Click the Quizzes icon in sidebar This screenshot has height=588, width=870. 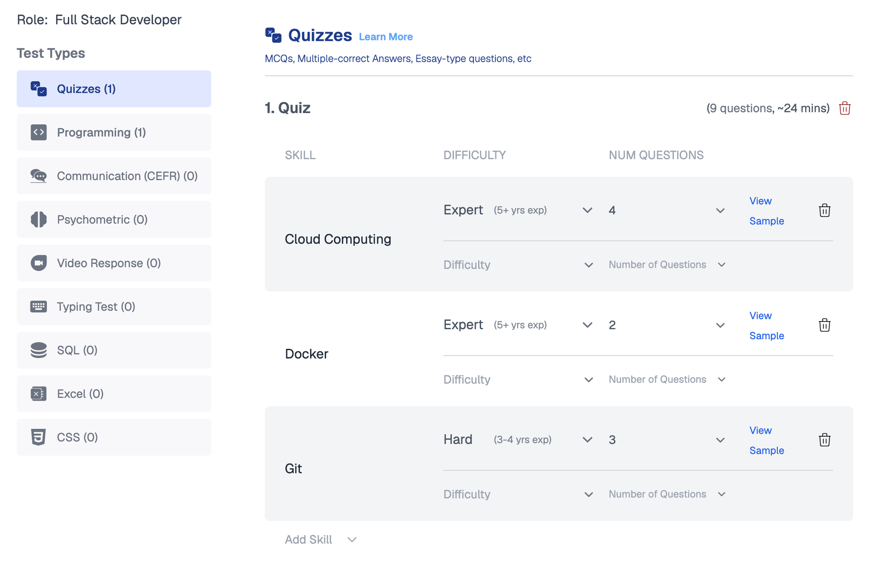click(39, 89)
